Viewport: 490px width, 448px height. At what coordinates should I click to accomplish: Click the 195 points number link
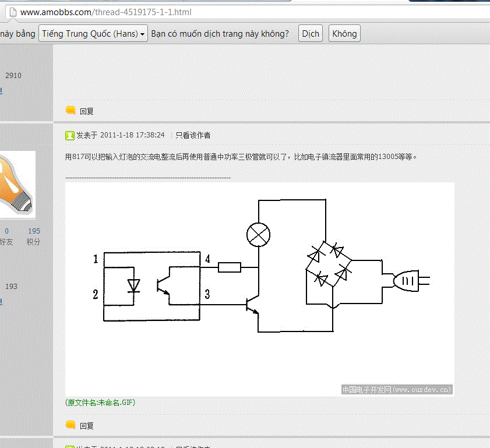[x=34, y=231]
